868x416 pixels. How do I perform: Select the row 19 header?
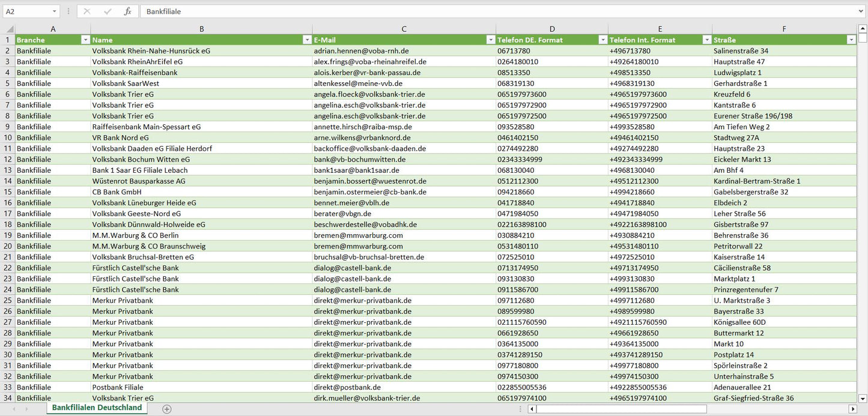click(x=8, y=235)
